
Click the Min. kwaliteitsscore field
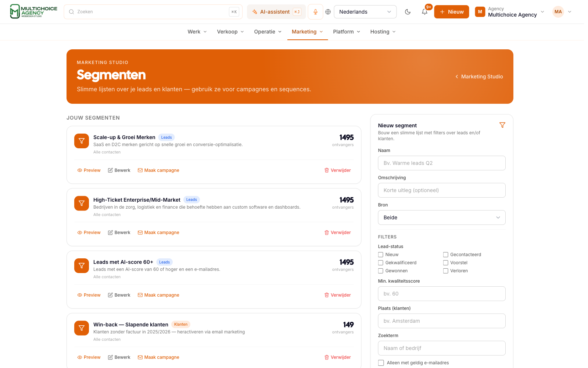(x=442, y=294)
